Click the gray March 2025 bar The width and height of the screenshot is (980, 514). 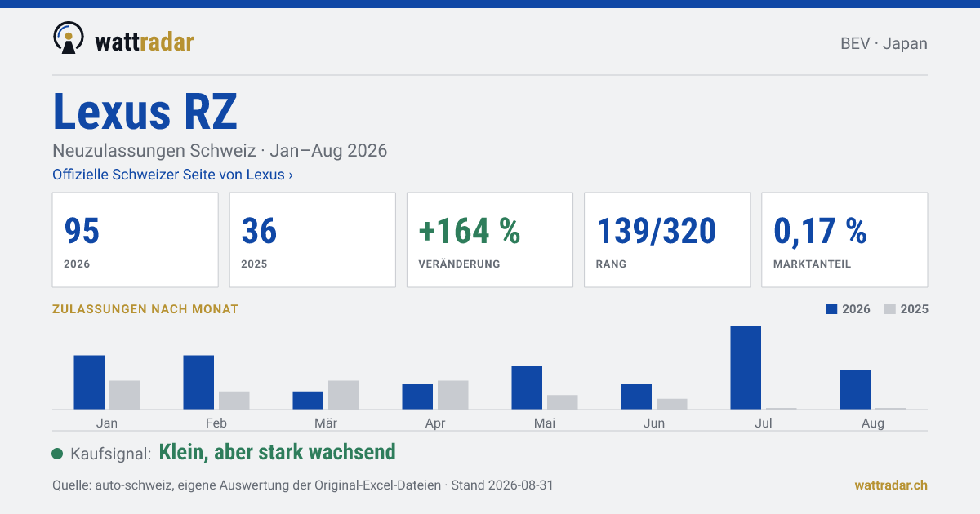pyautogui.click(x=344, y=395)
